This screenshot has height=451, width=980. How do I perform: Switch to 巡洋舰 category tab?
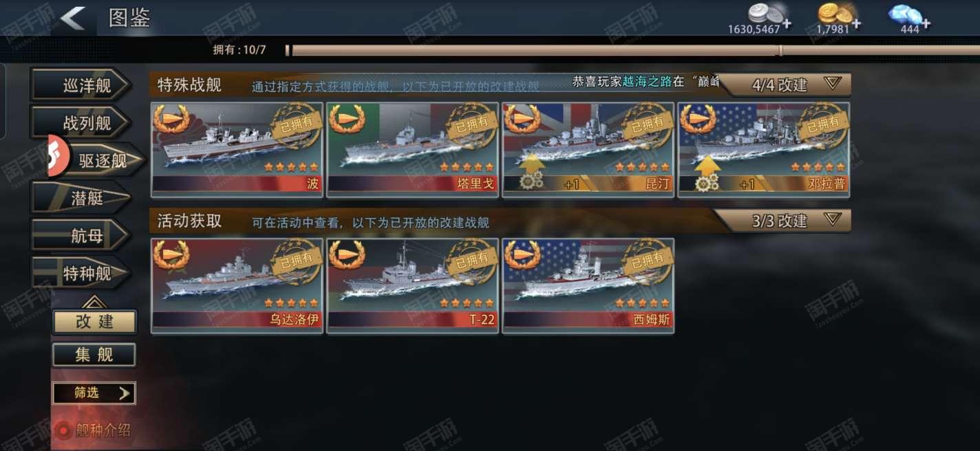(81, 85)
